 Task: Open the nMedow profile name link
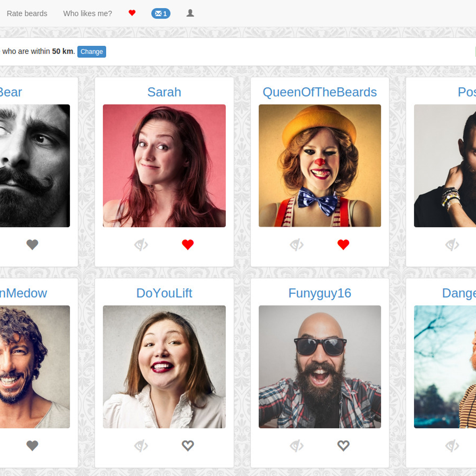pyautogui.click(x=24, y=293)
